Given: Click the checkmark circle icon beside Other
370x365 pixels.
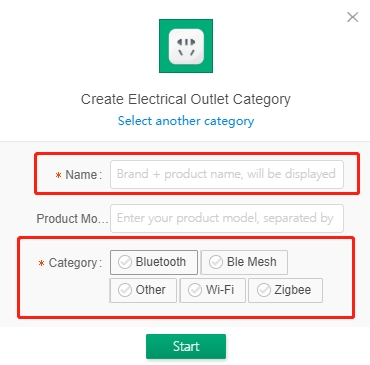Looking at the screenshot, I should tap(125, 290).
